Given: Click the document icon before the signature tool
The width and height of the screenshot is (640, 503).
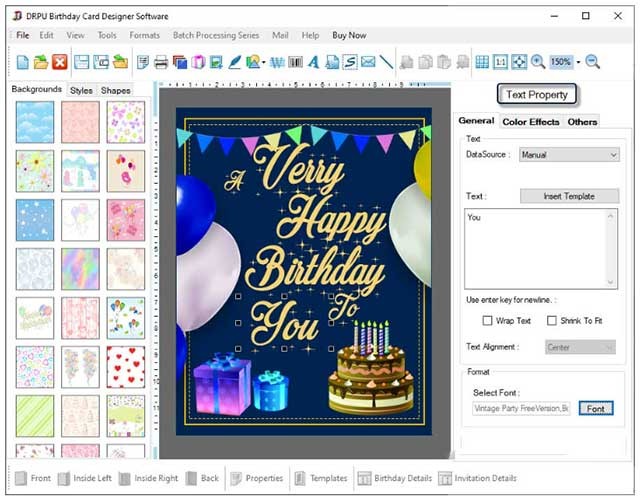Looking at the screenshot, I should [x=332, y=62].
